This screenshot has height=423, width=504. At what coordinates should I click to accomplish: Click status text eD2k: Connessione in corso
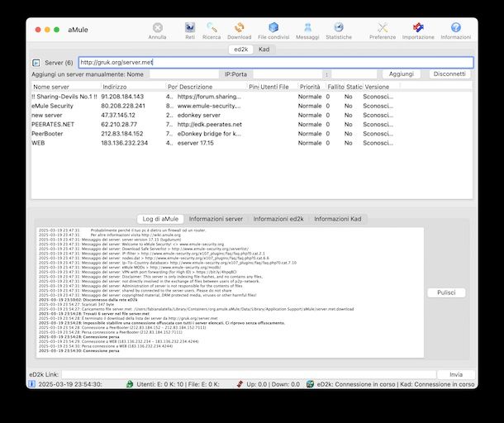point(356,384)
